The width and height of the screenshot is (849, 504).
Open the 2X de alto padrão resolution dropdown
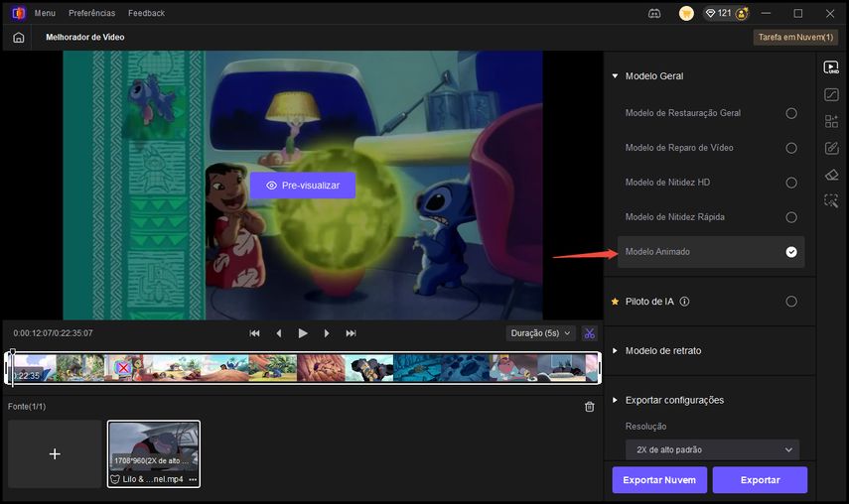click(x=712, y=449)
